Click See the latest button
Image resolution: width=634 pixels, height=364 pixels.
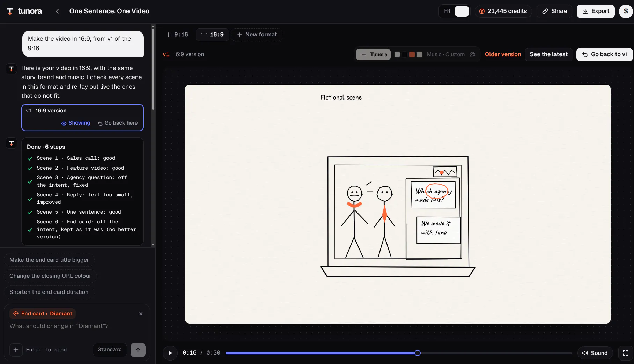coord(548,54)
